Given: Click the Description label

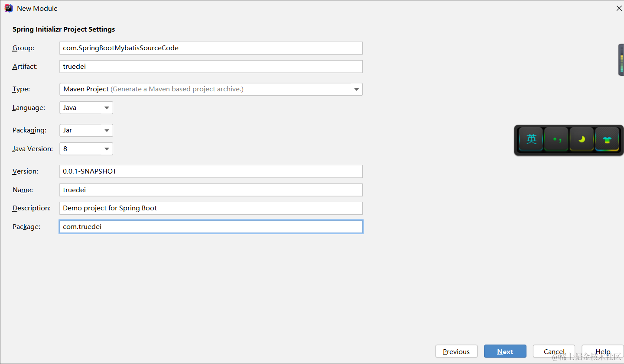Looking at the screenshot, I should 32,208.
